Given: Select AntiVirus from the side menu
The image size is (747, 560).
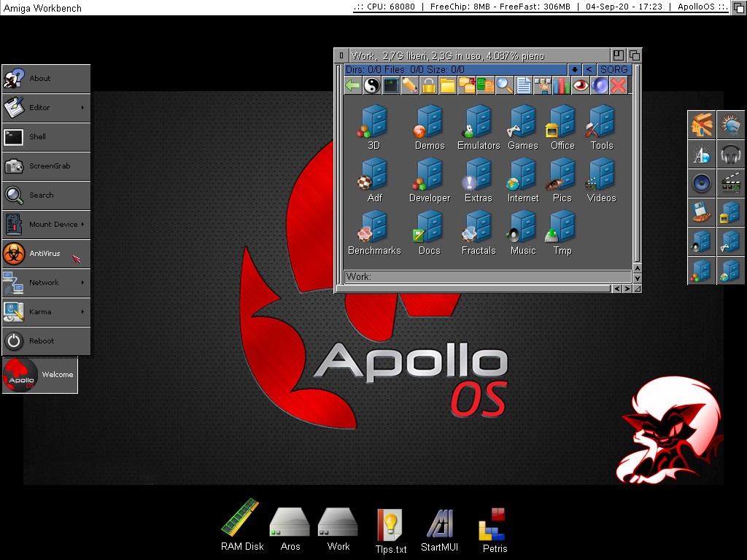Looking at the screenshot, I should click(x=47, y=254).
